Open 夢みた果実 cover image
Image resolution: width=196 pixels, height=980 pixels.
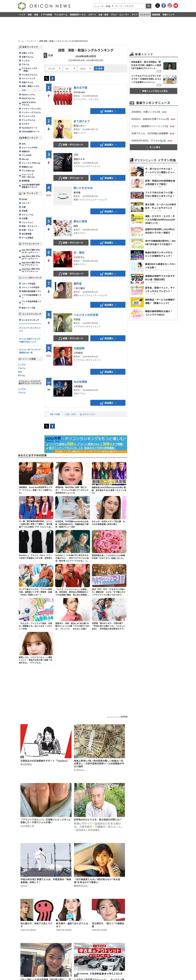62,228
